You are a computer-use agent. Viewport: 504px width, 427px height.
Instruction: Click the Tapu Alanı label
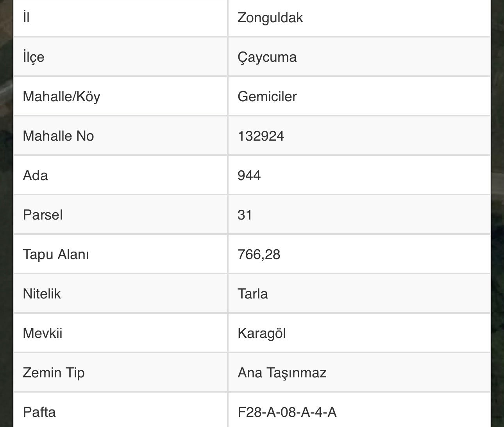click(x=56, y=254)
